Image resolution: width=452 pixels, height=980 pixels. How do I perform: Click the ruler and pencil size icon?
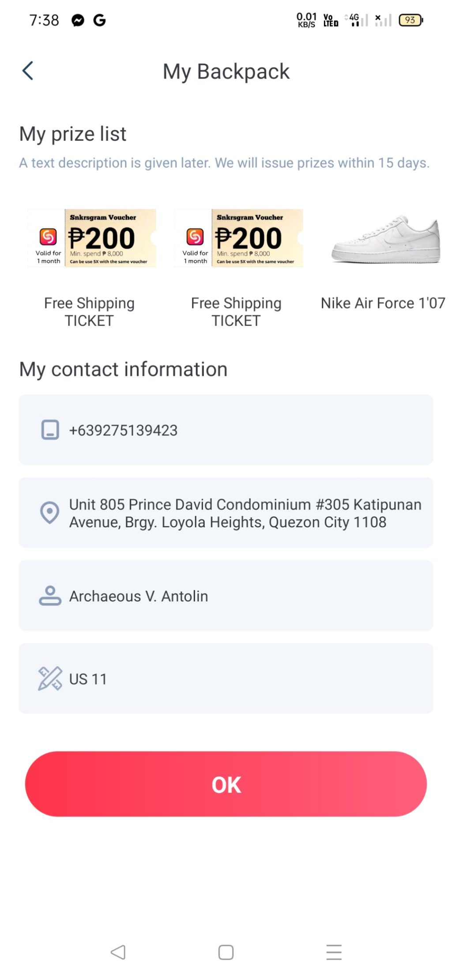[x=50, y=678]
